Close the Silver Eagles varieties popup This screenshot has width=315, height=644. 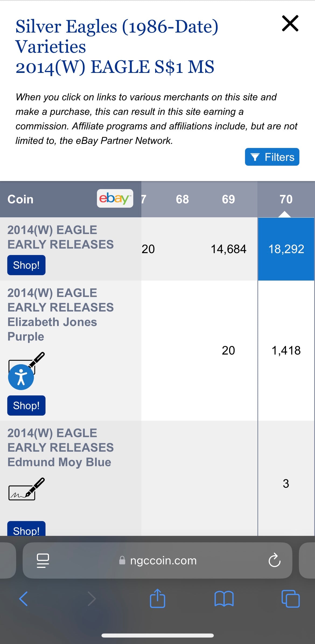click(x=290, y=23)
